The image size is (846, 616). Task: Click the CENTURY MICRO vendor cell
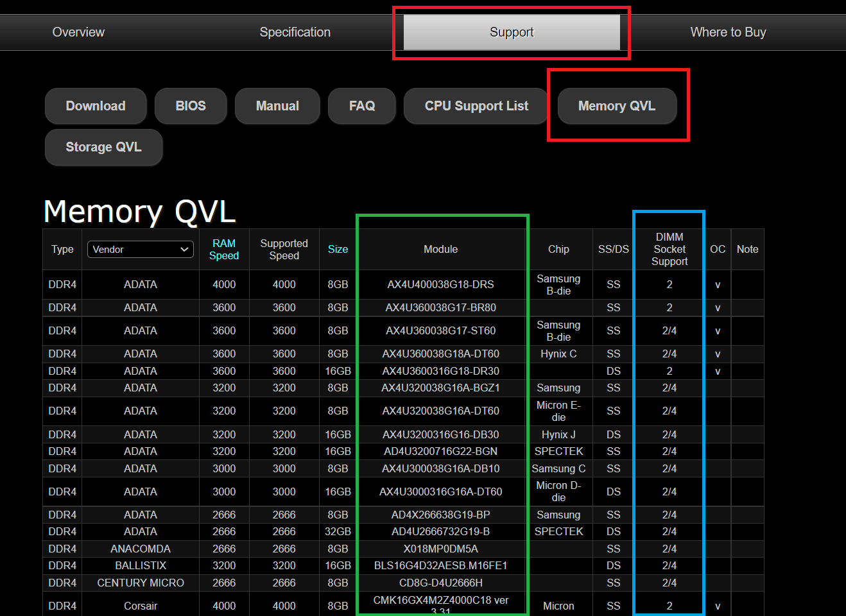click(x=141, y=583)
